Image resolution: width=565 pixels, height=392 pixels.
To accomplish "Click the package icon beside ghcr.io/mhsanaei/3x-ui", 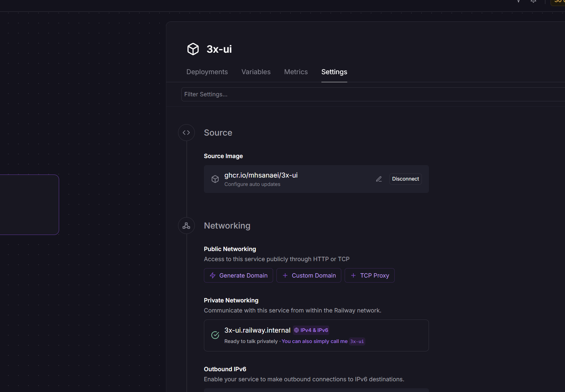I will tap(215, 179).
